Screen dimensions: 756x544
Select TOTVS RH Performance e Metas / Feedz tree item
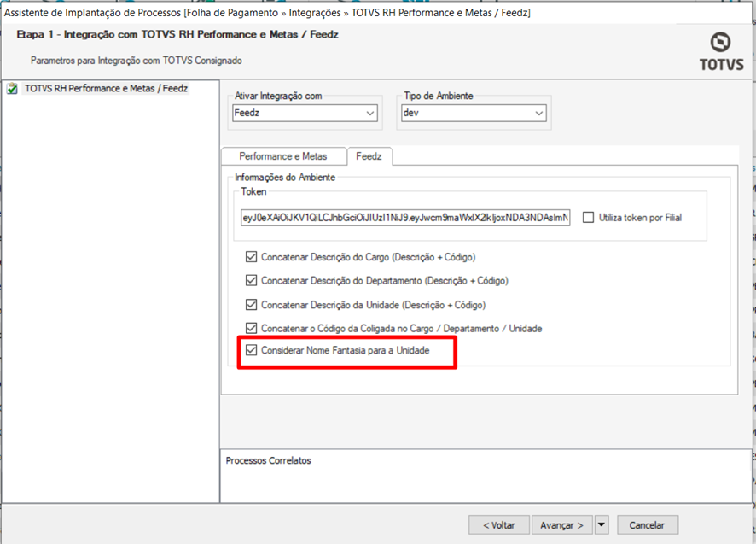pyautogui.click(x=106, y=88)
